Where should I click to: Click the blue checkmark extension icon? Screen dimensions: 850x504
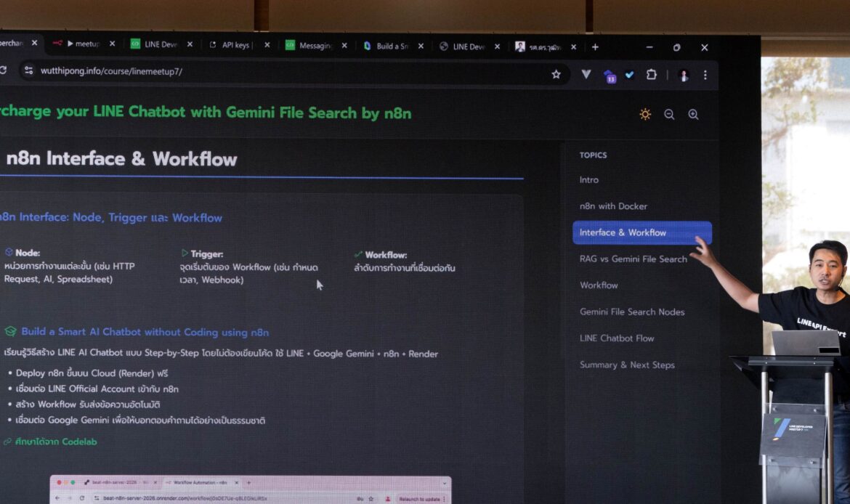click(630, 74)
